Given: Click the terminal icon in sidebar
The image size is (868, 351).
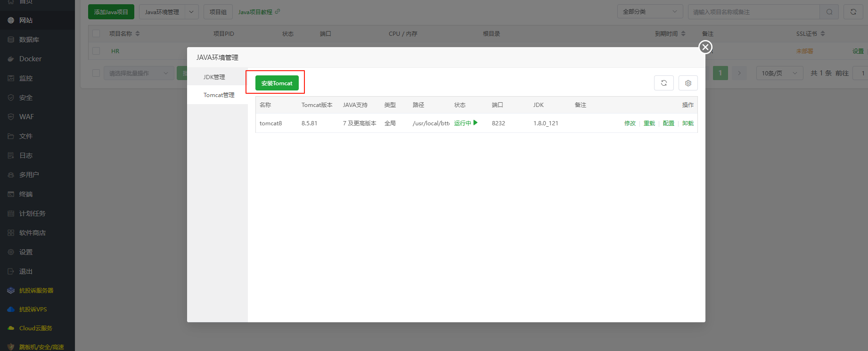Looking at the screenshot, I should [11, 194].
